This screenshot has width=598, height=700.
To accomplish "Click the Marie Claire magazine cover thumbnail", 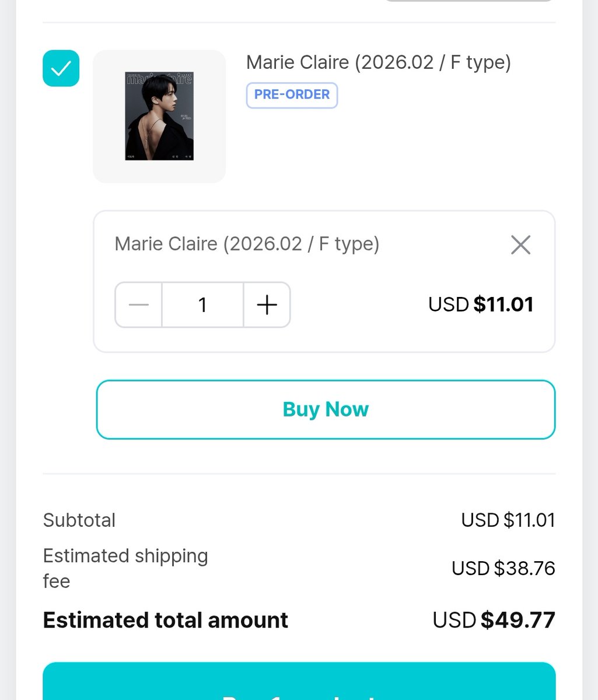I will (159, 116).
